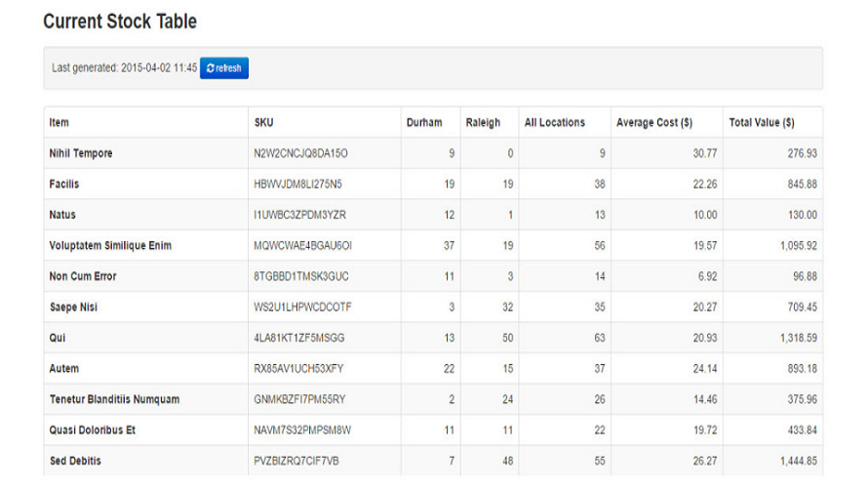868x488 pixels.
Task: Click the Autem item name
Action: click(63, 369)
